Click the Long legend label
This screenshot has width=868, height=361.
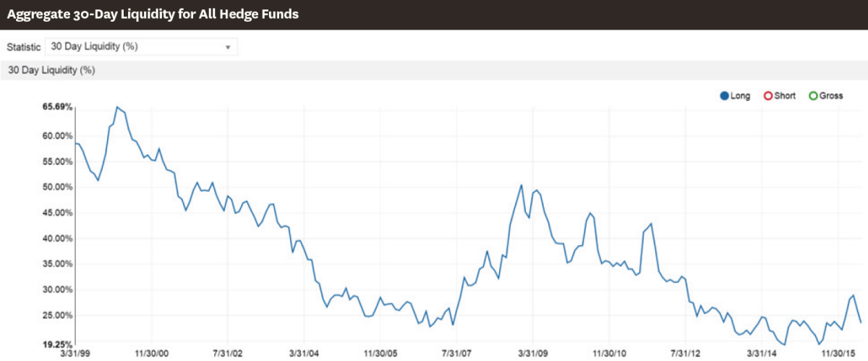[x=741, y=95]
